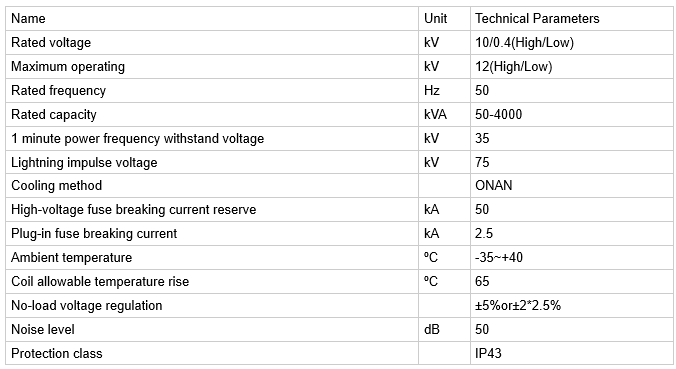Select the Rated frequency cell
This screenshot has height=369, width=676.
[212, 91]
